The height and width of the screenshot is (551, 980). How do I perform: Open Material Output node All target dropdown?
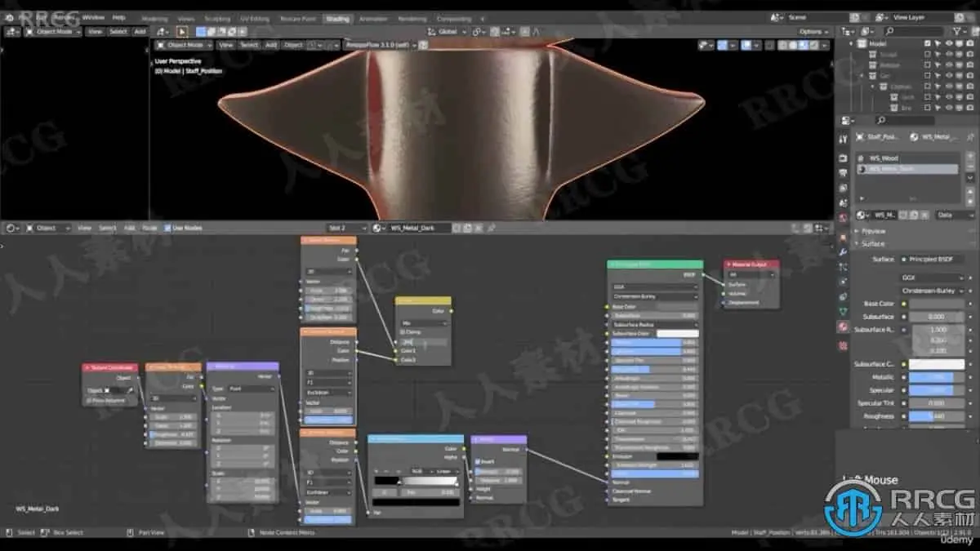pyautogui.click(x=751, y=275)
